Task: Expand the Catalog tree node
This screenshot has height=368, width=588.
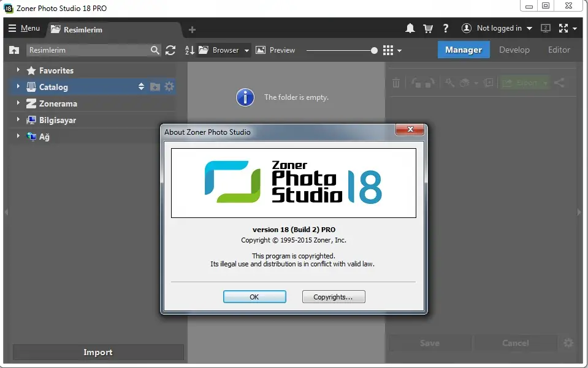Action: 18,86
